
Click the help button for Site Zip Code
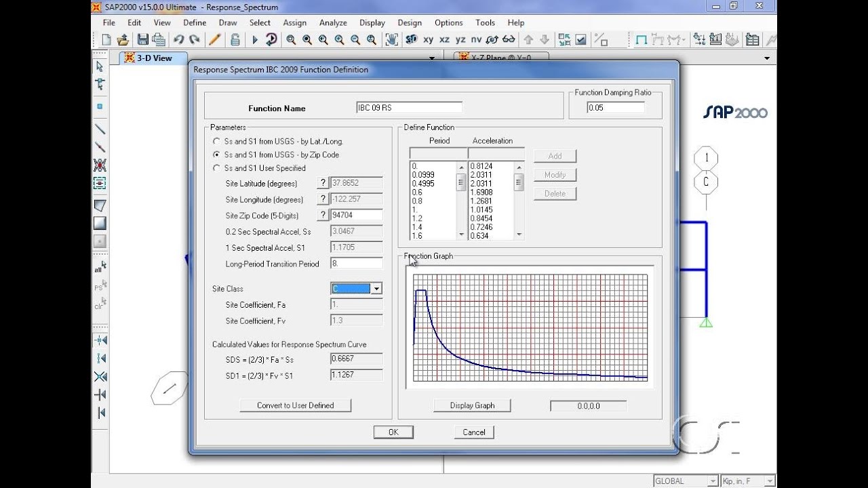point(323,216)
